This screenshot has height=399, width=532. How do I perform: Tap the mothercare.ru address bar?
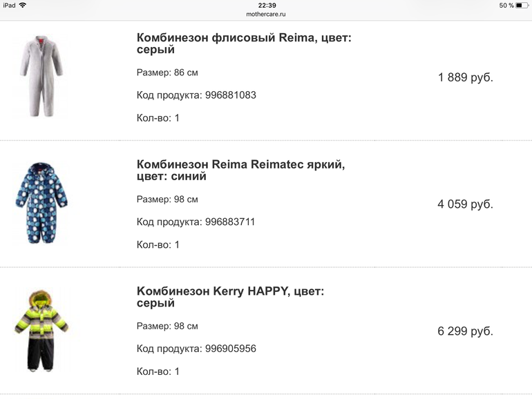coord(266,14)
